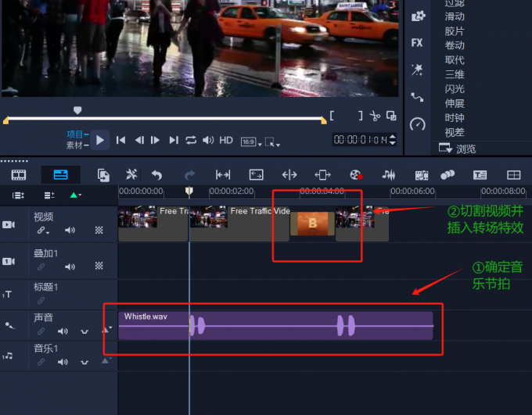
Task: Open the path motion library icon
Action: (x=417, y=97)
